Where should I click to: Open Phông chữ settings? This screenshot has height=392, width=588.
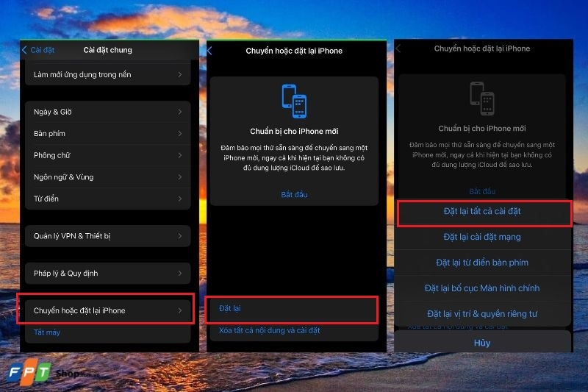107,155
